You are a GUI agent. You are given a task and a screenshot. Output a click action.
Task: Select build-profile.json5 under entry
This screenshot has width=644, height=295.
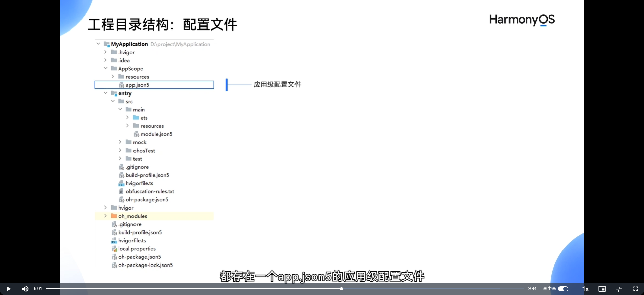[x=148, y=175]
